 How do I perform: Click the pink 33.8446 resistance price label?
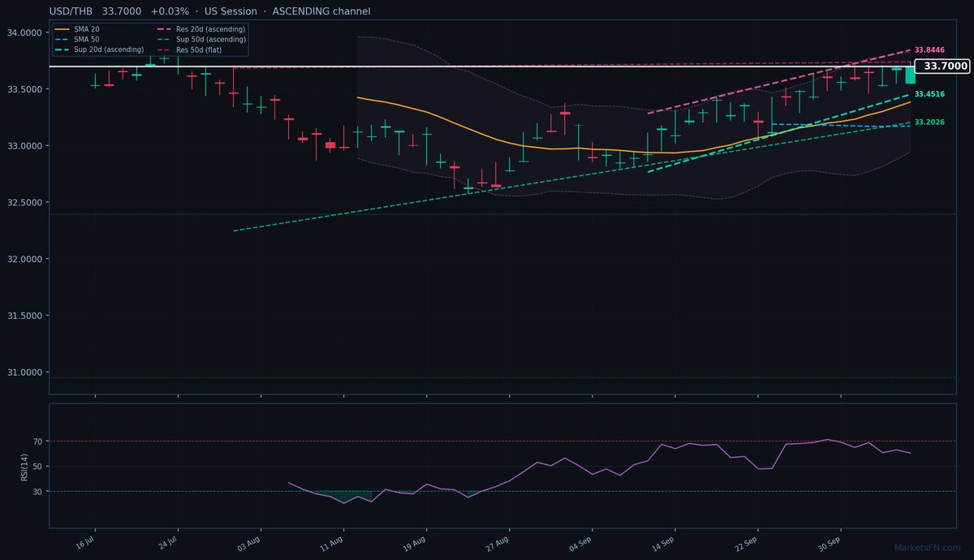tap(929, 50)
